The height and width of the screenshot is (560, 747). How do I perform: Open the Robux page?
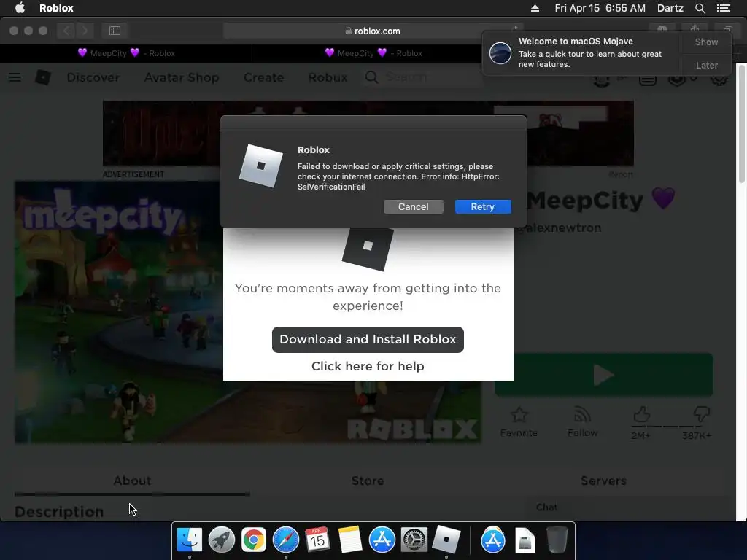pyautogui.click(x=328, y=77)
